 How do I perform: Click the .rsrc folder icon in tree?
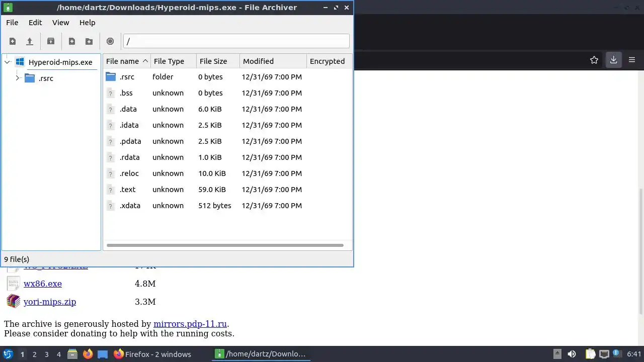click(x=30, y=78)
